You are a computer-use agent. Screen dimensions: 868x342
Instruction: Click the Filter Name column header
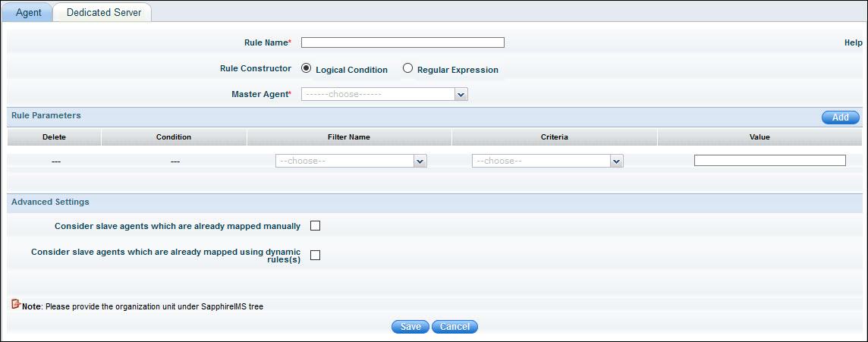[349, 137]
